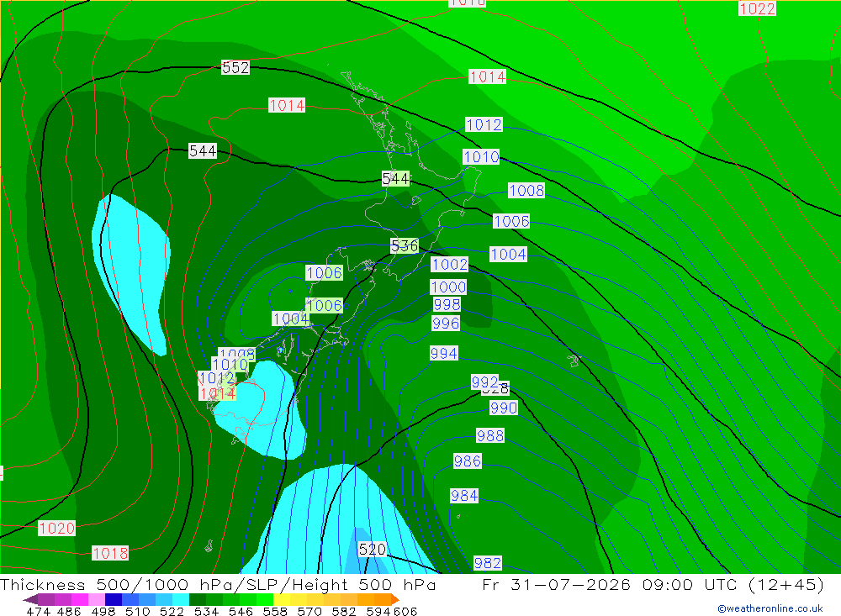Viewport: 841px width, 616px height.
Task: Click the legend value 486
Action: pyautogui.click(x=69, y=611)
